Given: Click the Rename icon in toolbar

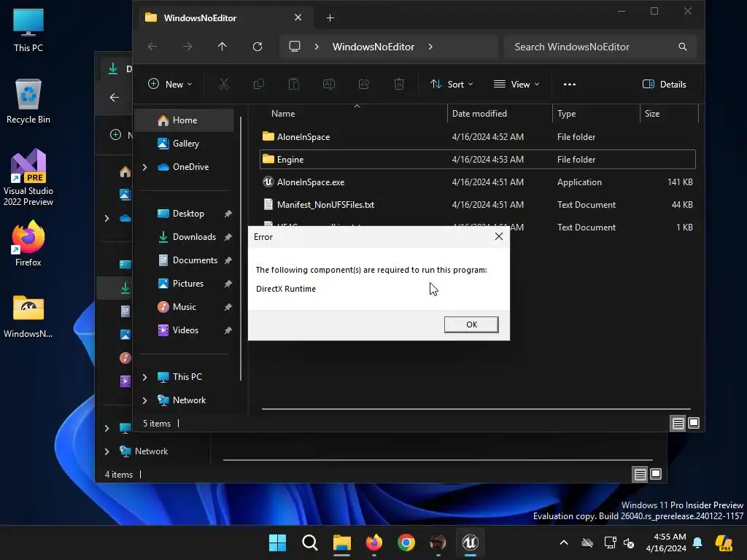Looking at the screenshot, I should 329,85.
